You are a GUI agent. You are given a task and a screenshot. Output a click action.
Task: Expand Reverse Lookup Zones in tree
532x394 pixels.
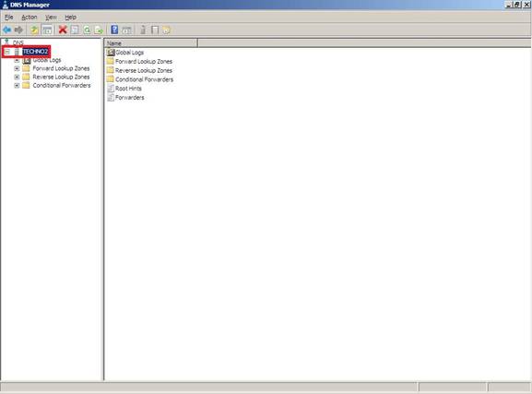17,78
